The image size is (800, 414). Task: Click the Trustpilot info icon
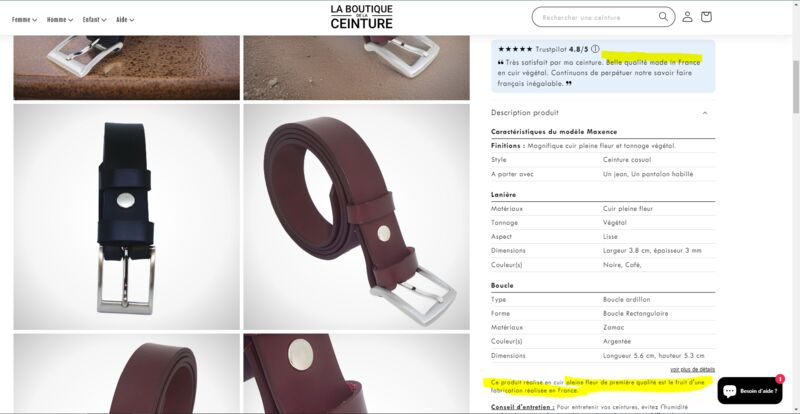[595, 49]
